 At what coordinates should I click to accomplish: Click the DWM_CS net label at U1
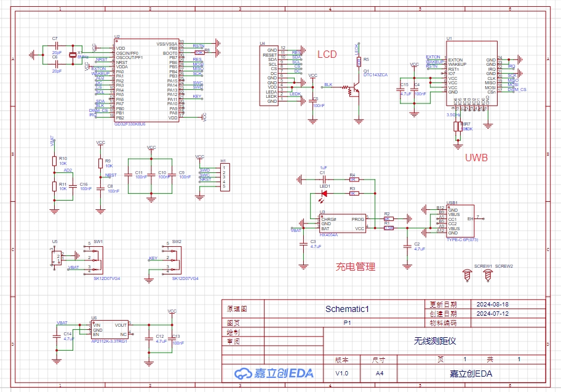coord(517,89)
